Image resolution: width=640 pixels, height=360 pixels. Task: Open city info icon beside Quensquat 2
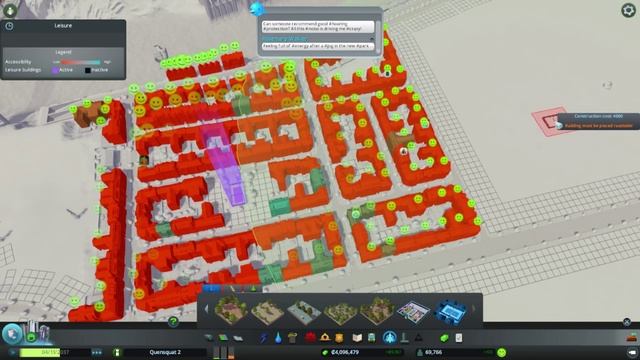117,352
